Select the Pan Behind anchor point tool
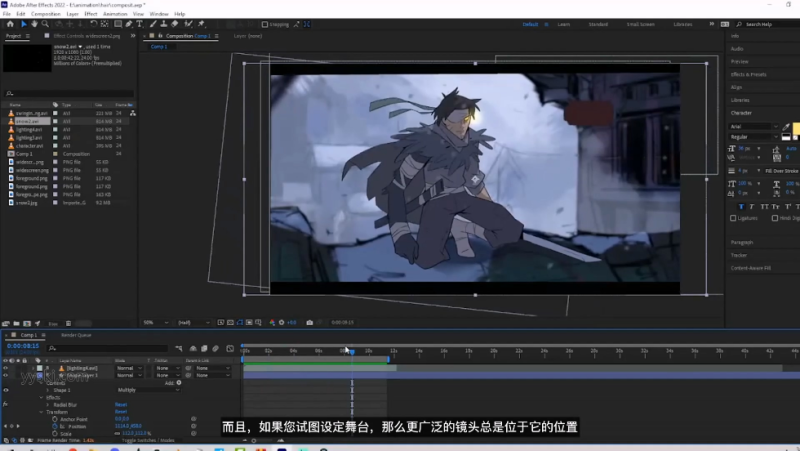Viewport: 800px width, 451px height. click(x=105, y=24)
